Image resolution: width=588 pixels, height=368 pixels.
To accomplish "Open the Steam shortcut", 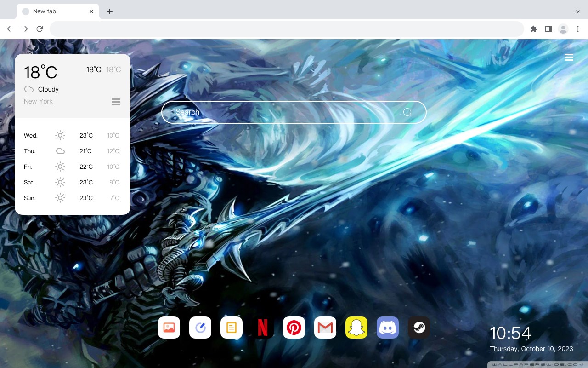I will (419, 328).
